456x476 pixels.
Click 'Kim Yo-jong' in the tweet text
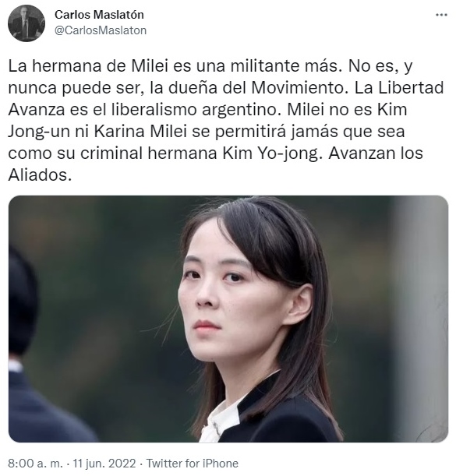click(270, 153)
